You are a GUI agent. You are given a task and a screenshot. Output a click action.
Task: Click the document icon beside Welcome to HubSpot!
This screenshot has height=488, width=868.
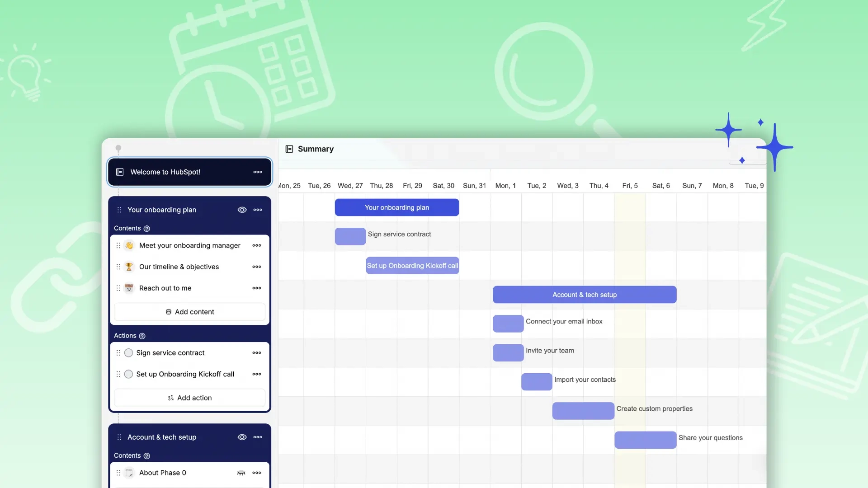119,172
